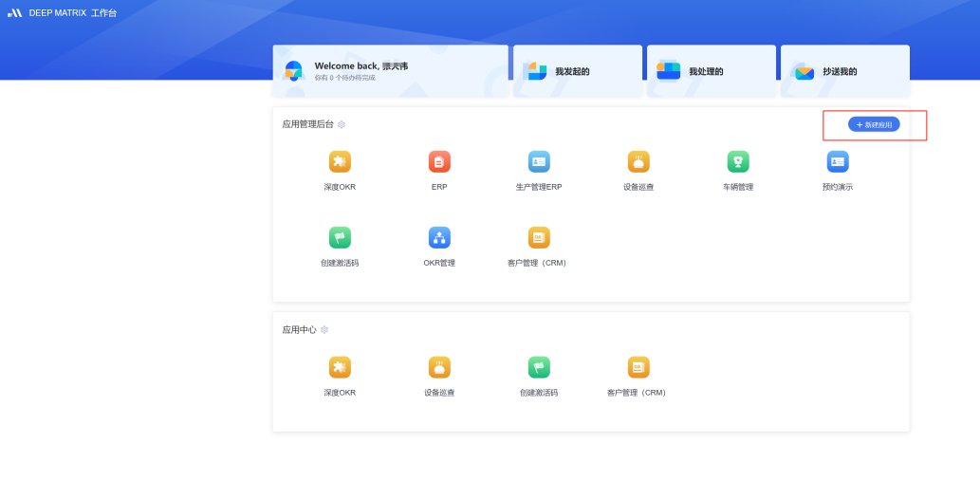Viewport: 980px width, 480px height.
Task: Click the 新建应用 button
Action: click(x=874, y=124)
